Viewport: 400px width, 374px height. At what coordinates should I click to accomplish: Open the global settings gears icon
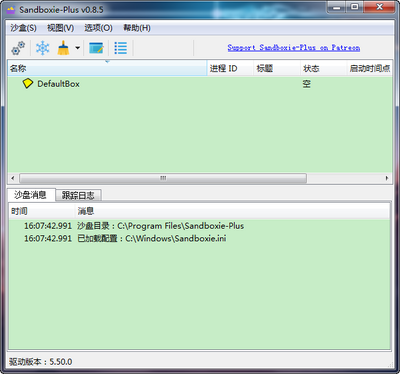pyautogui.click(x=18, y=48)
